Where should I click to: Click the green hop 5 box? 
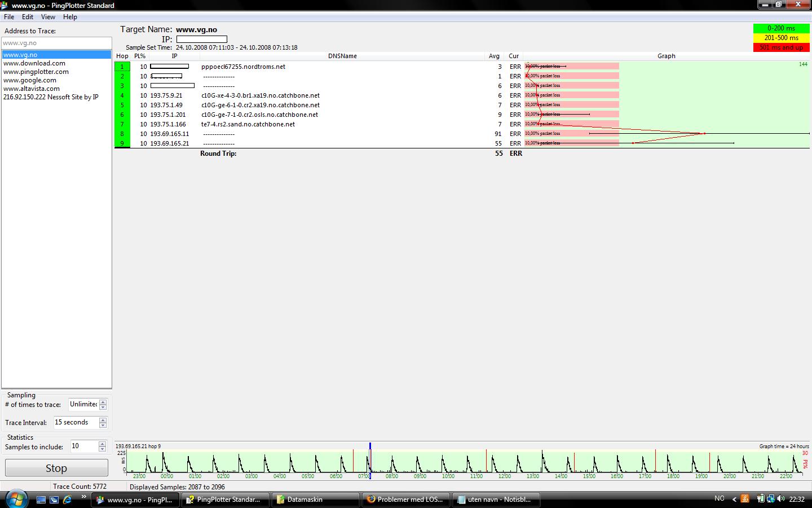122,105
